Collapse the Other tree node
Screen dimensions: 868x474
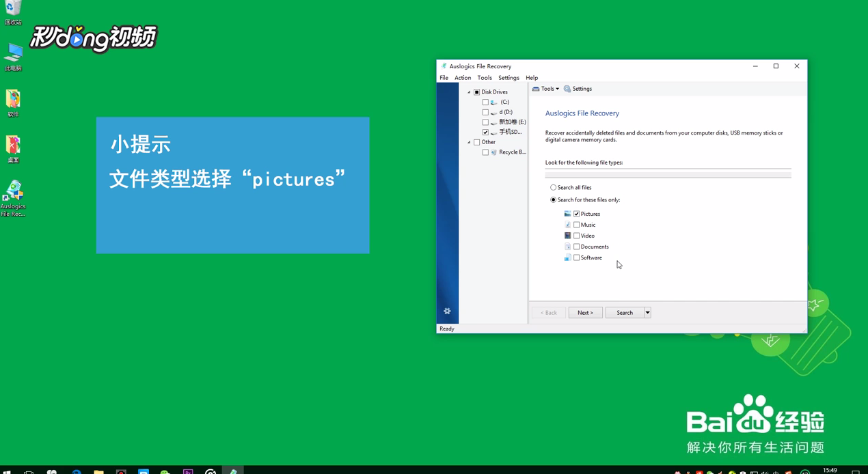coord(469,142)
